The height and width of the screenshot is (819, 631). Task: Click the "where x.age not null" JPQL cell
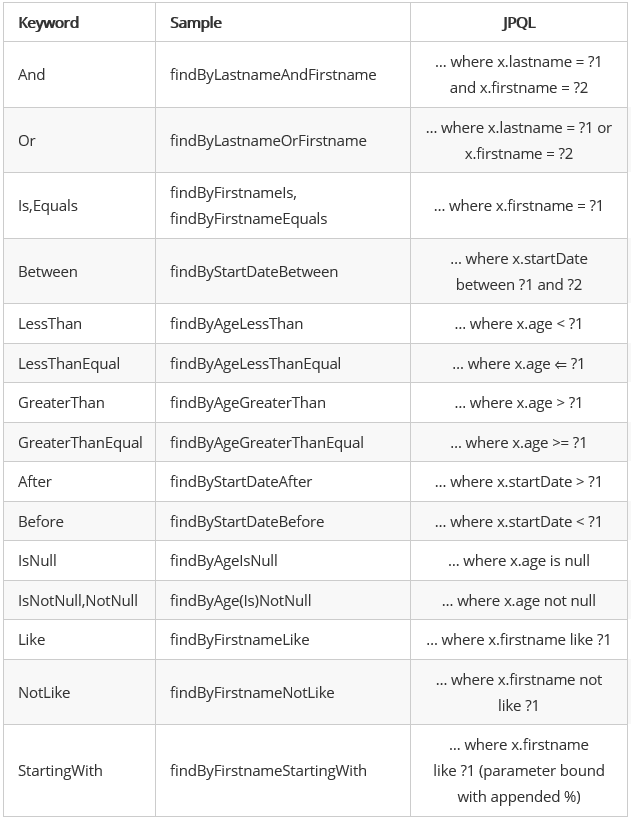pyautogui.click(x=518, y=601)
